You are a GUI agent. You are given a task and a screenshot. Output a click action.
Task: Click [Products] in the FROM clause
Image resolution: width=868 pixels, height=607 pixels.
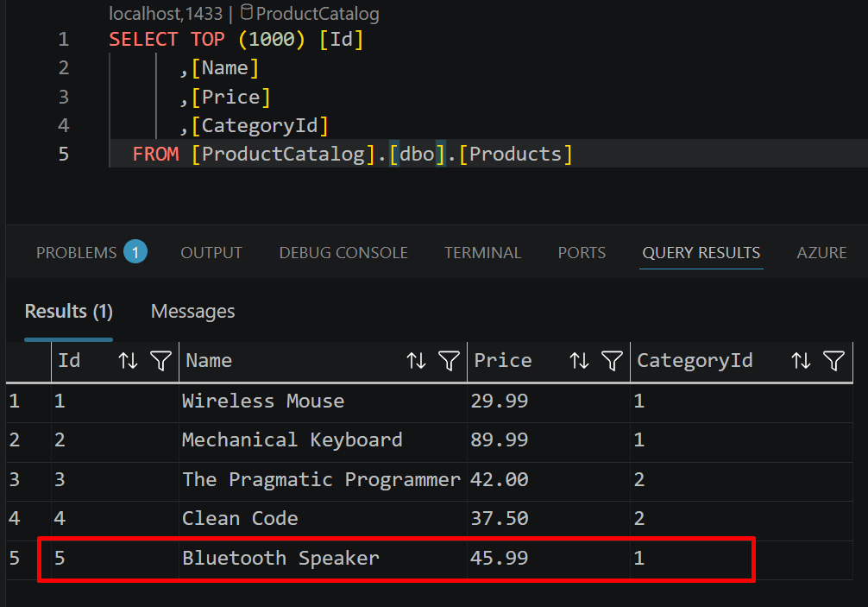pyautogui.click(x=516, y=154)
